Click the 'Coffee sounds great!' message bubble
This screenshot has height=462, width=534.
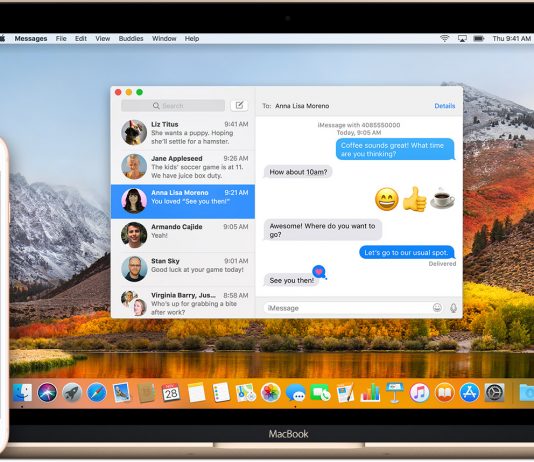[x=395, y=149]
